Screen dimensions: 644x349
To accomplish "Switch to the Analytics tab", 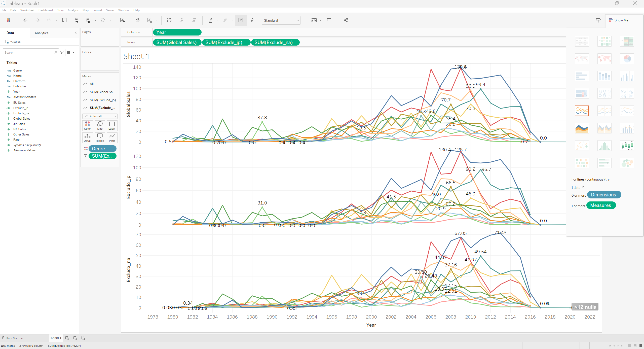I will click(42, 33).
